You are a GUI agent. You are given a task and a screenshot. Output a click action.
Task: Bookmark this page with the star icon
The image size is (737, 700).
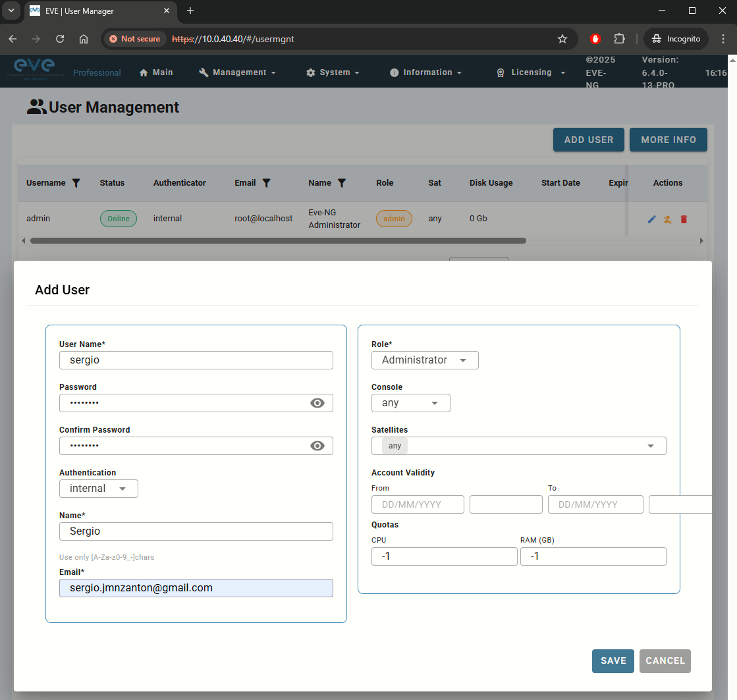(562, 39)
